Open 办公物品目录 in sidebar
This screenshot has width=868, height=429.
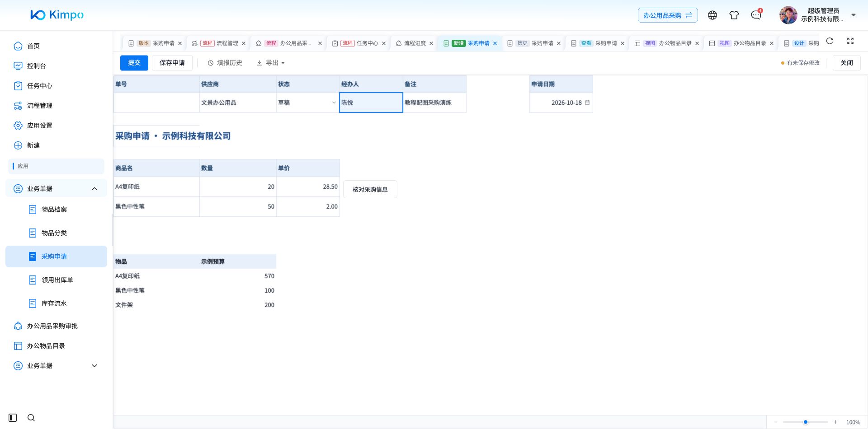56,346
